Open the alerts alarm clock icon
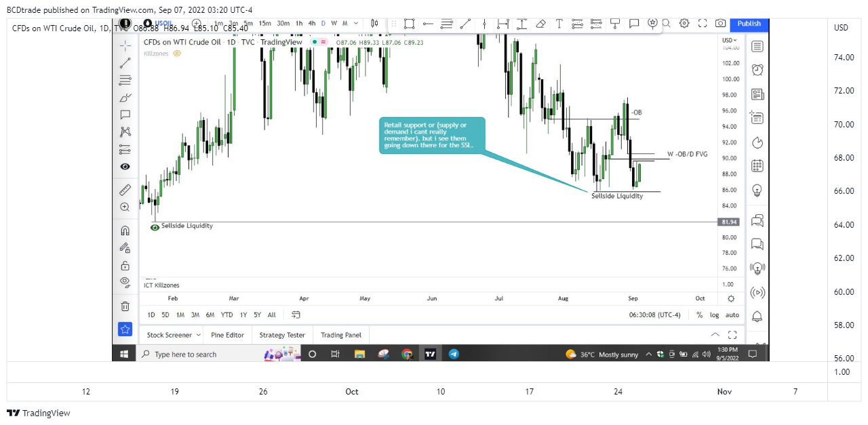The image size is (868, 425). 757,70
